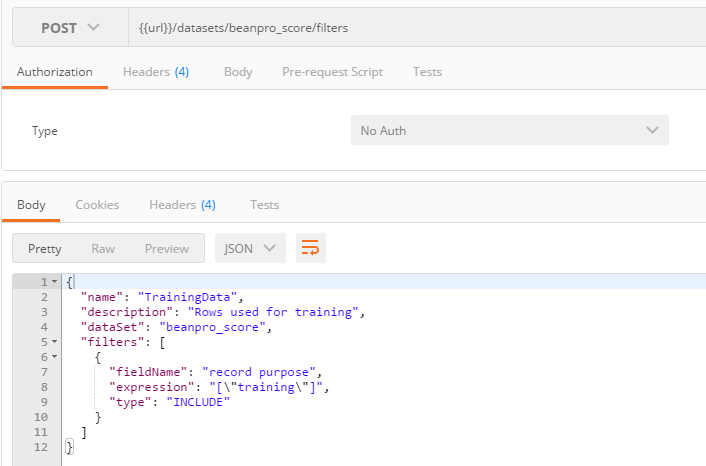Click the "record purpose" value
Screen dimensions: 706x466
point(259,372)
